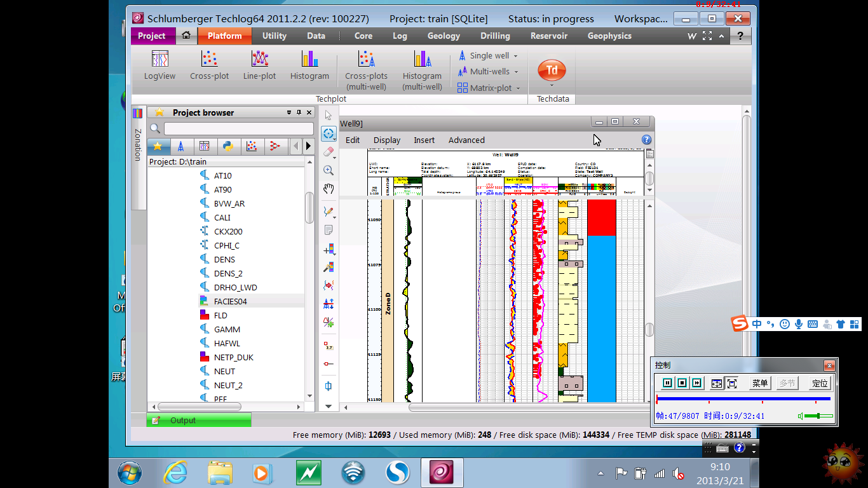Switch to the Geology ribbon tab
This screenshot has width=868, height=488.
click(444, 36)
